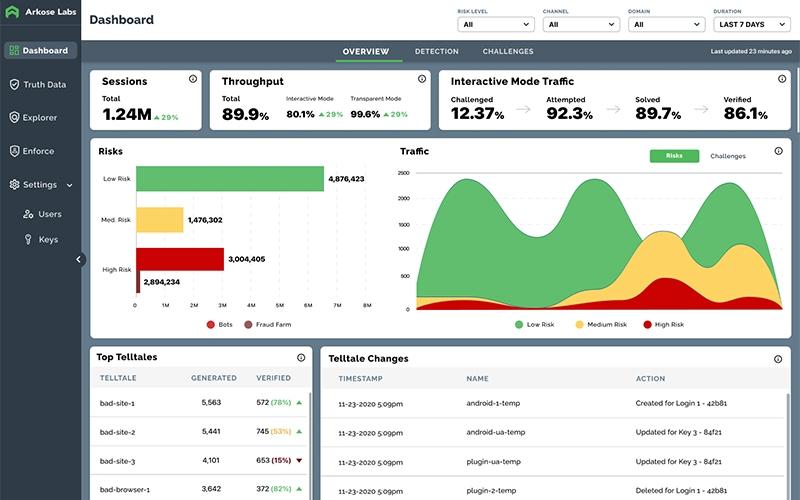Click the Enforce sidebar icon
This screenshot has width=800, height=500.
14,151
